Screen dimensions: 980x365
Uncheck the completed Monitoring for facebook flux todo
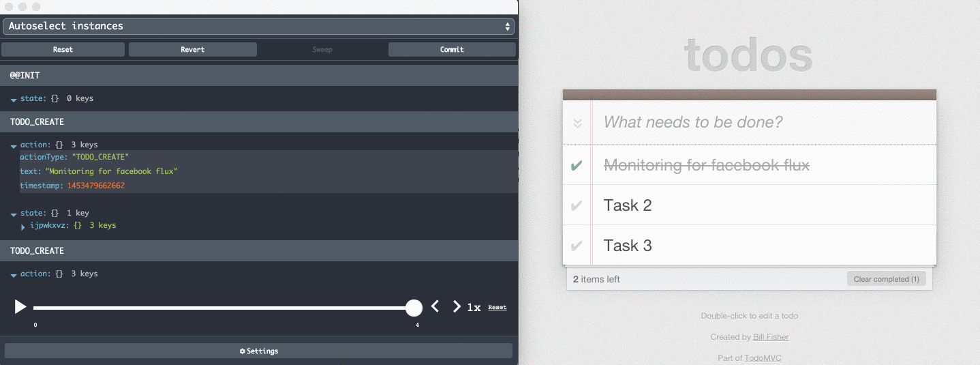click(x=577, y=165)
